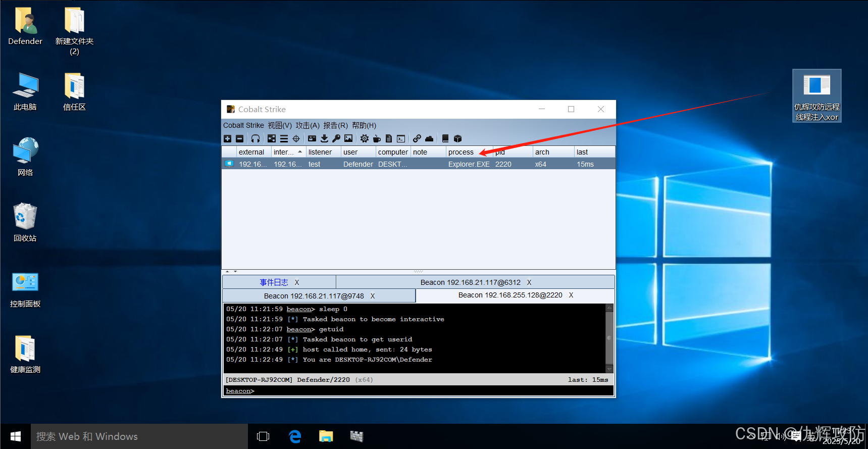Click the console scrollbar up arrow
Screen dimensions: 868x449
(x=609, y=308)
